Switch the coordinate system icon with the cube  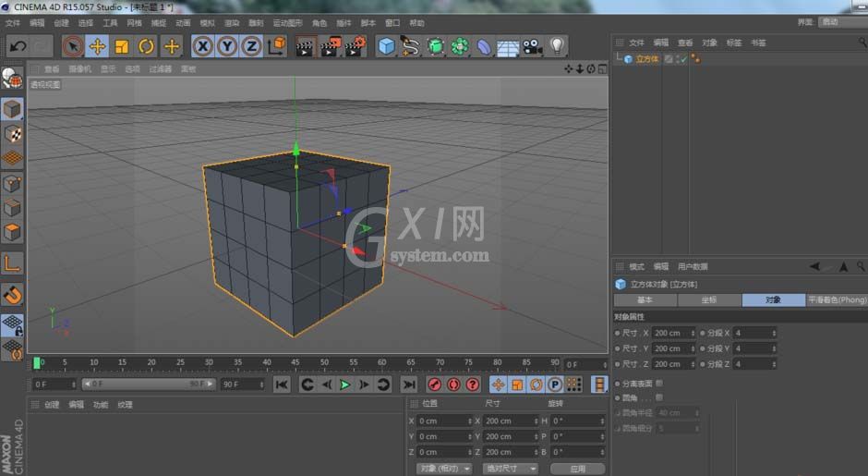click(x=276, y=46)
